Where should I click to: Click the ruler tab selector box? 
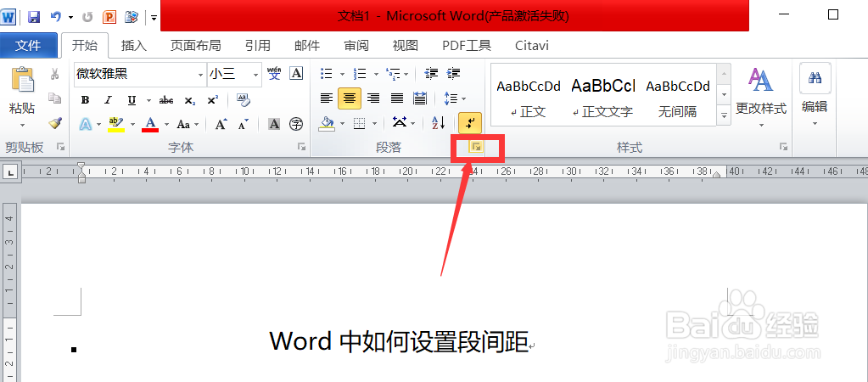tap(10, 172)
